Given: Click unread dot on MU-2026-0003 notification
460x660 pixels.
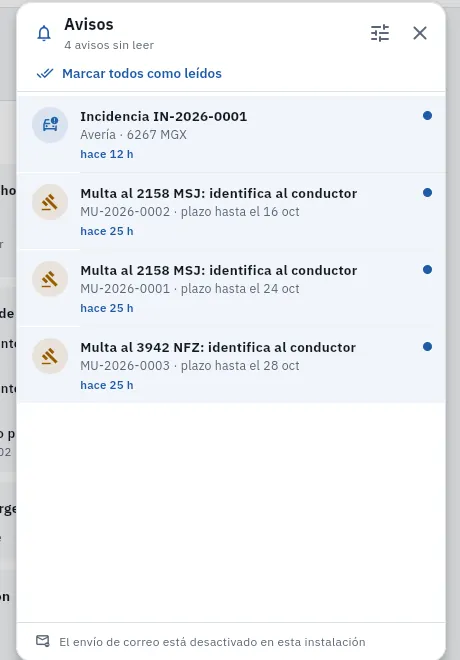Looking at the screenshot, I should 427,346.
